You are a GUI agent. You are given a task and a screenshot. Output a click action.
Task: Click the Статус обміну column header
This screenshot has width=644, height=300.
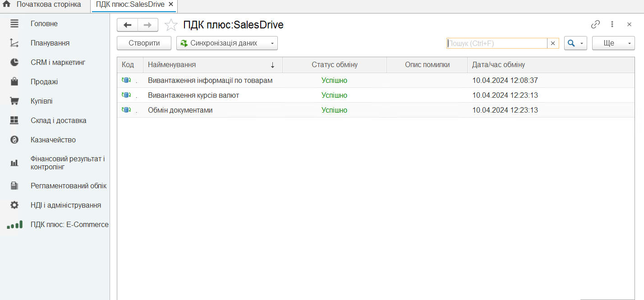335,65
